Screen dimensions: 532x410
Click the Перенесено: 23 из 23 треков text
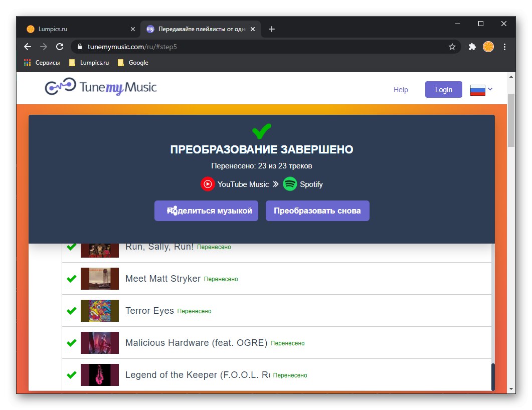click(262, 166)
